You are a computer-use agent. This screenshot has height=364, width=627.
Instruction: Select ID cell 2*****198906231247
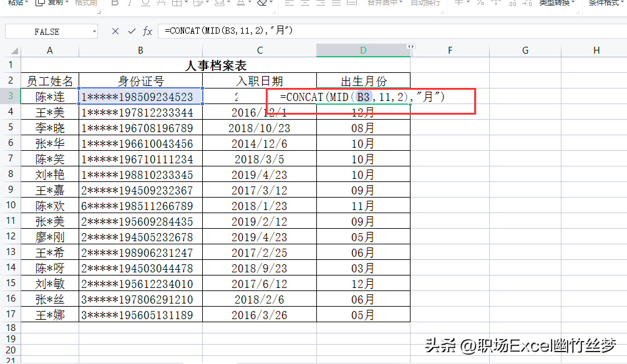click(x=141, y=252)
